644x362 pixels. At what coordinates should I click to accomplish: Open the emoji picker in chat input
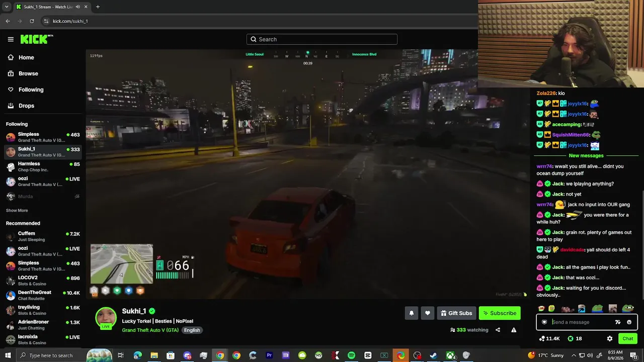629,322
